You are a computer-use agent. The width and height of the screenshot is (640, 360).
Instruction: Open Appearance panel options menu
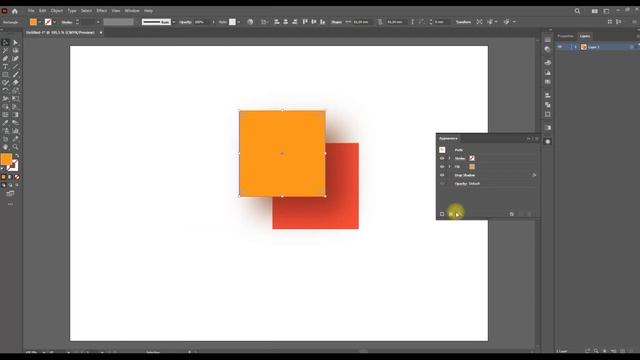(537, 139)
